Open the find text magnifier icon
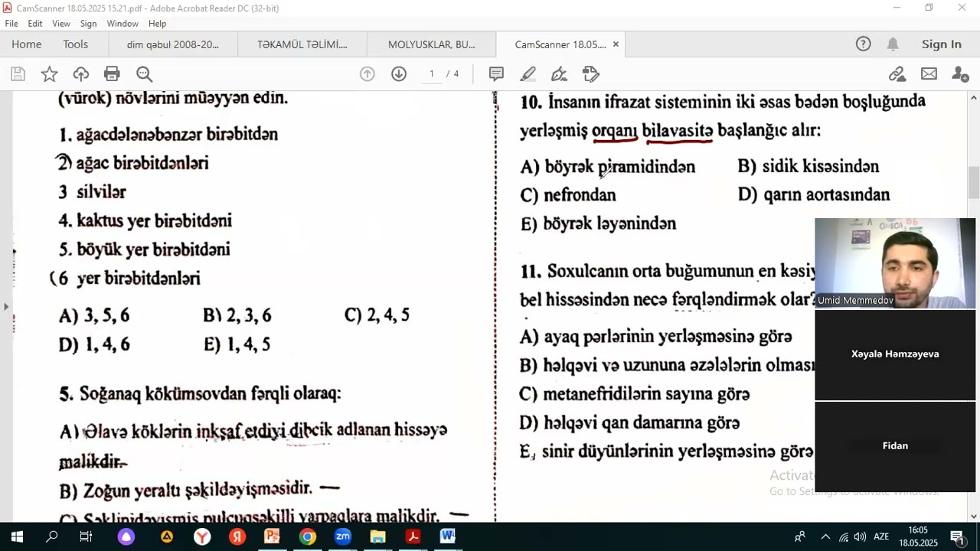980x551 pixels. coord(144,74)
